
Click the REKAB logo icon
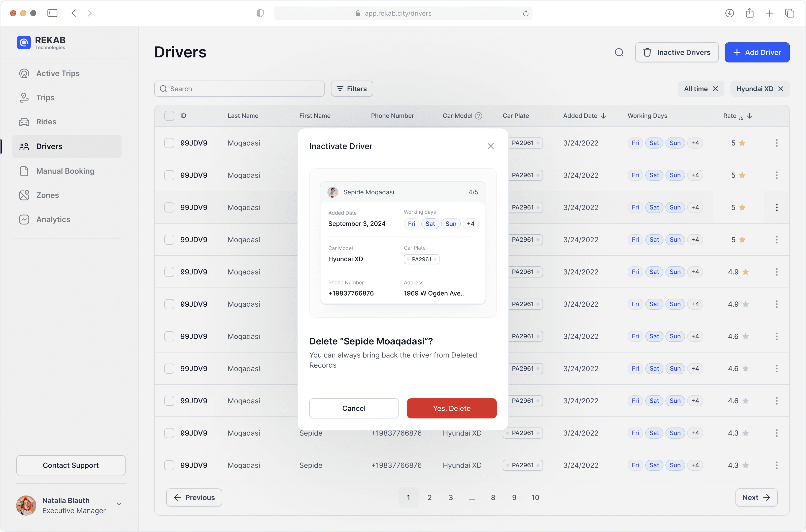pyautogui.click(x=24, y=43)
